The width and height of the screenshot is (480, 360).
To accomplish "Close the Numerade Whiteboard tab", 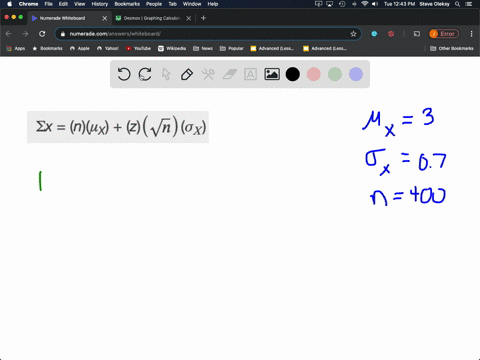I will (x=105, y=18).
